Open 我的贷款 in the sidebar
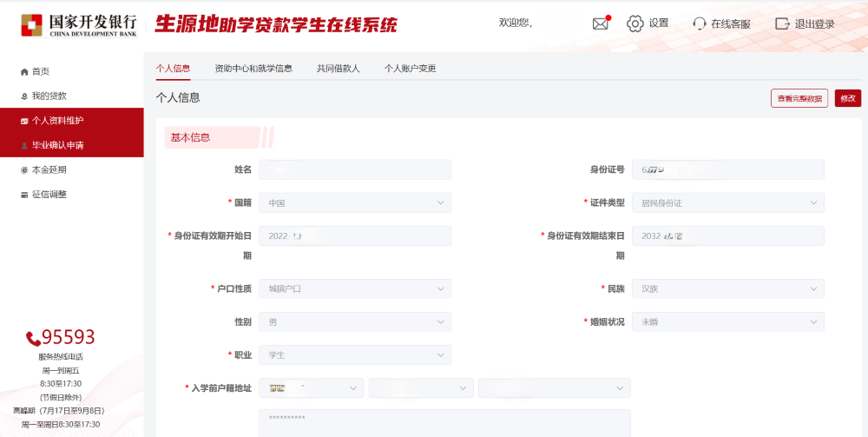This screenshot has height=437, width=868. [49, 96]
